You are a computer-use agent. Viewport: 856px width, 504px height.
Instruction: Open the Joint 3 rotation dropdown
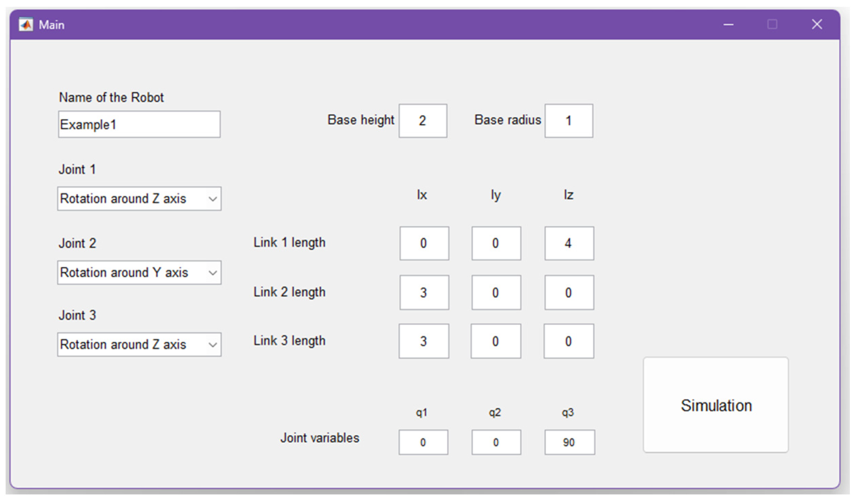point(139,344)
